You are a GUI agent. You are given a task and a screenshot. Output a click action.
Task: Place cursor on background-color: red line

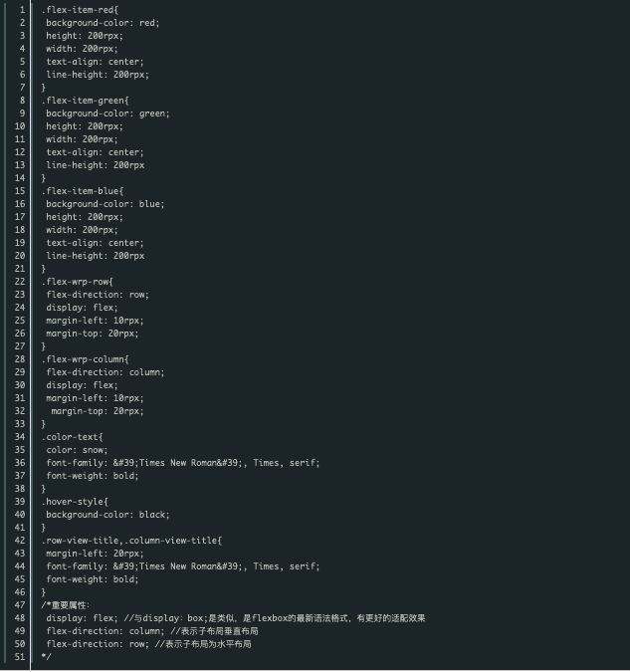click(x=103, y=23)
